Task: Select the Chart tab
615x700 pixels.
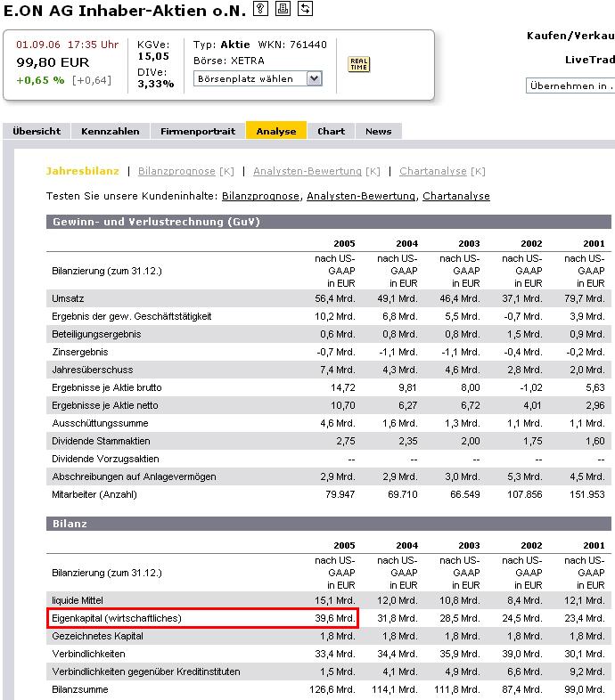Action: [331, 131]
